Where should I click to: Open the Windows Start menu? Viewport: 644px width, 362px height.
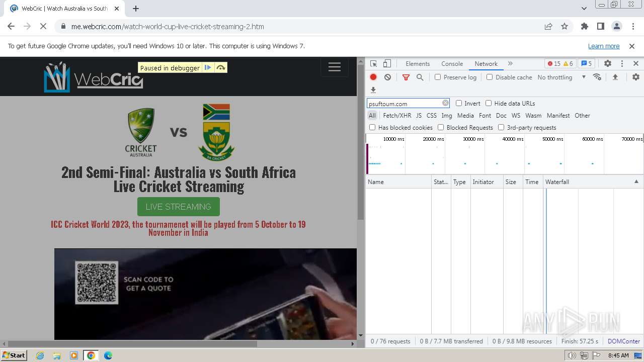(14, 355)
